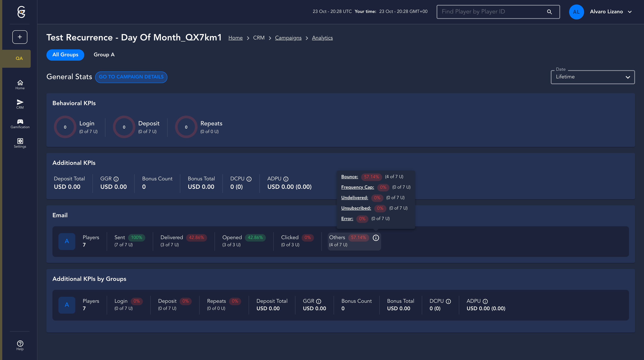Click the plus add button in sidebar

pos(20,37)
